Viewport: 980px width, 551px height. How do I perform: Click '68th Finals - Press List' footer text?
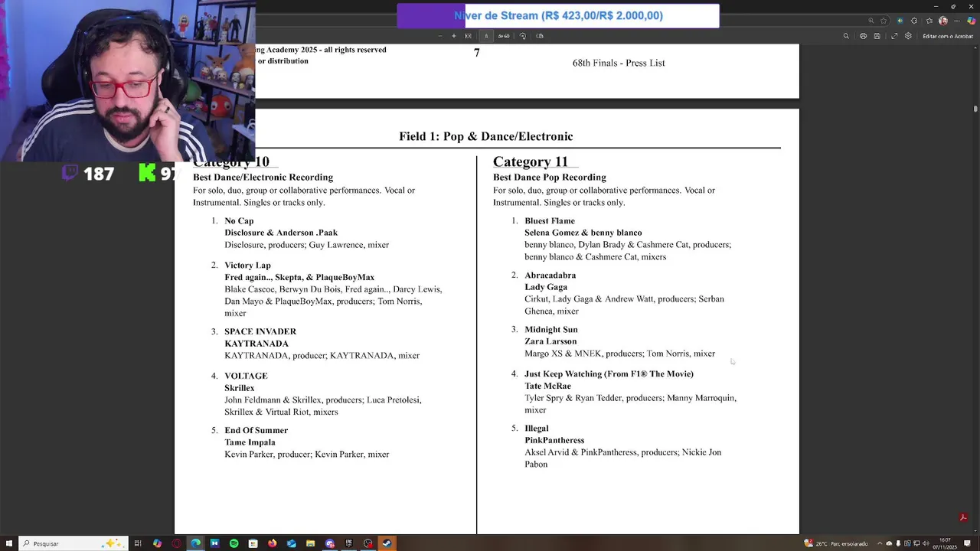(x=619, y=63)
